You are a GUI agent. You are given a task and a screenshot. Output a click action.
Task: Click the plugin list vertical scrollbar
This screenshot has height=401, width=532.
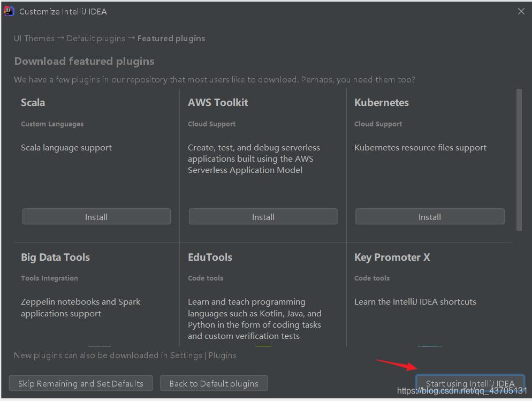(x=519, y=160)
